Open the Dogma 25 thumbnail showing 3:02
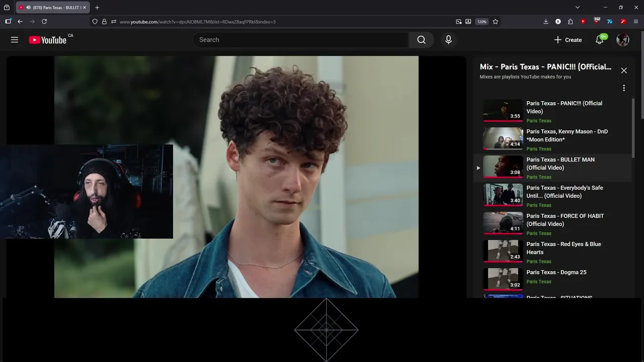The width and height of the screenshot is (644, 362). coord(503,279)
